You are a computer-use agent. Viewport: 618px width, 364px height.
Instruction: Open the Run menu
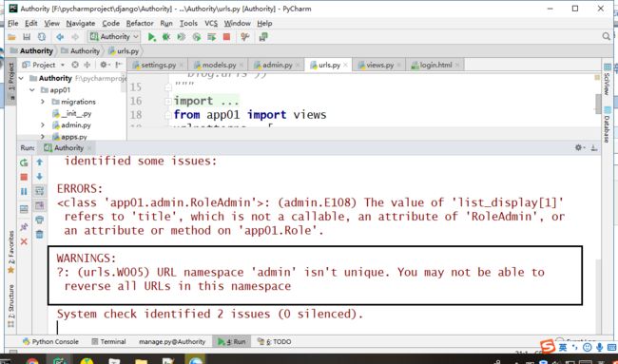[x=166, y=23]
